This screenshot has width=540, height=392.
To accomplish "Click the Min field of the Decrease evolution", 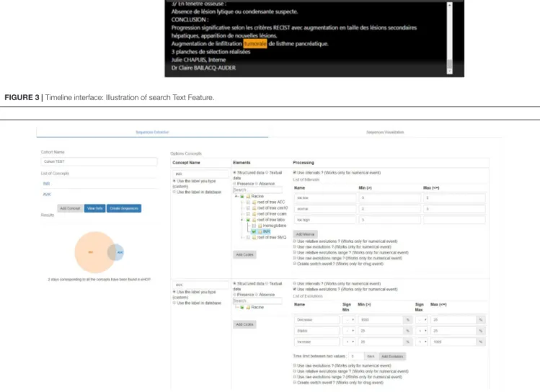I will [x=381, y=320].
